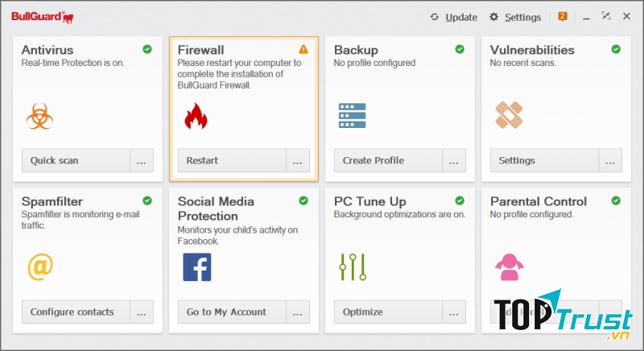Screen dimensions: 644x351
Task: Click 'No recent scans.' text
Action: (x=522, y=63)
